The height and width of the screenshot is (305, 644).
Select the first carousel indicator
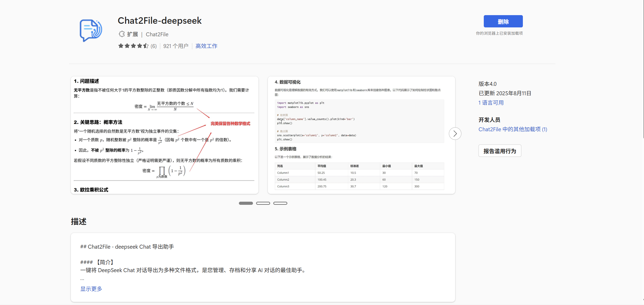click(x=246, y=203)
